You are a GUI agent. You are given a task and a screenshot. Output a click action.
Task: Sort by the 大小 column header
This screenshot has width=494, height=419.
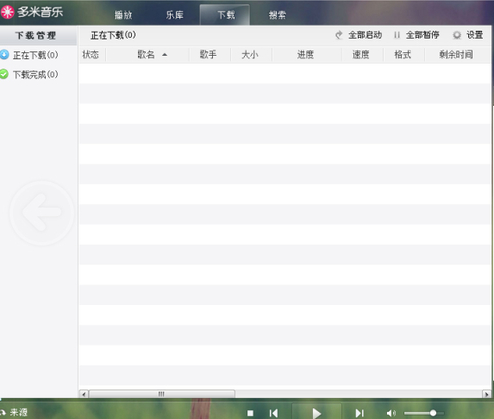pyautogui.click(x=250, y=55)
